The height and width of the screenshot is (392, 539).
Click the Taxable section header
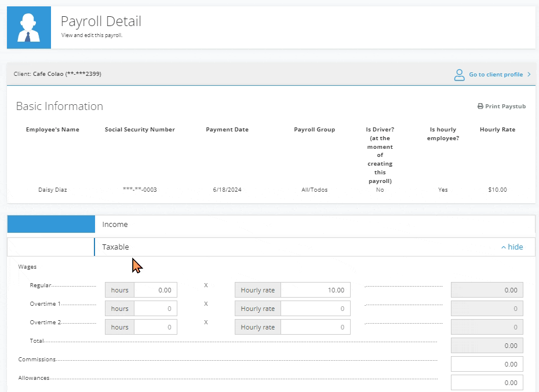(271, 247)
